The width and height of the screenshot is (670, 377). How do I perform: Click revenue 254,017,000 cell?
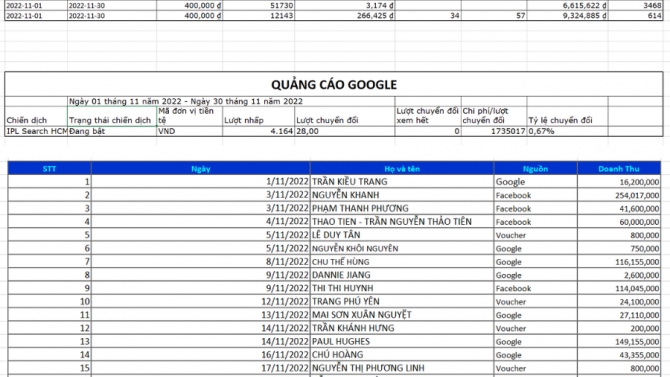[619, 195]
